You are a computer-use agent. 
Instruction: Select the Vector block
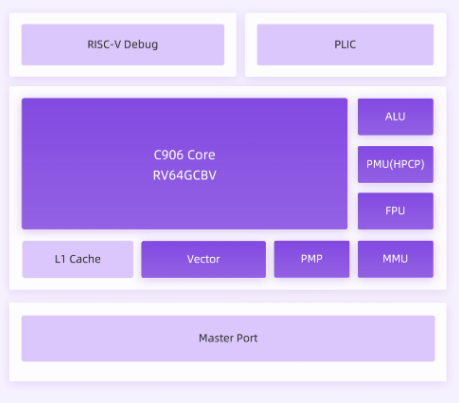point(203,259)
